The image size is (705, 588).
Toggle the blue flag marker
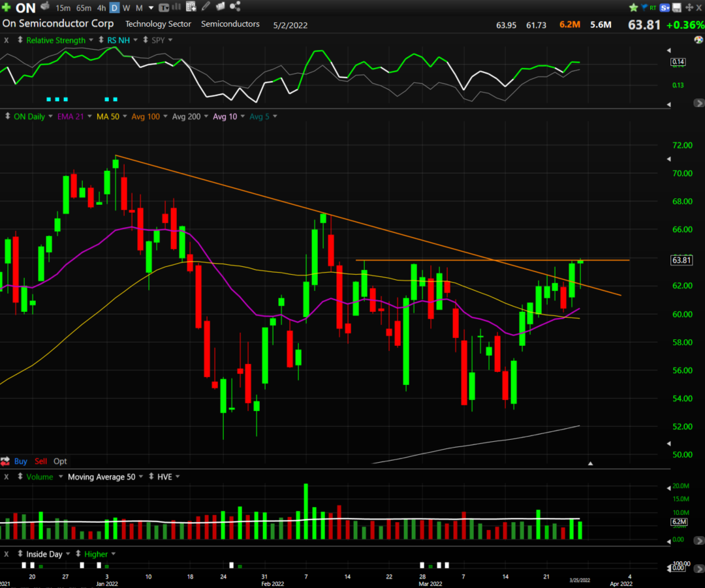[644, 7]
